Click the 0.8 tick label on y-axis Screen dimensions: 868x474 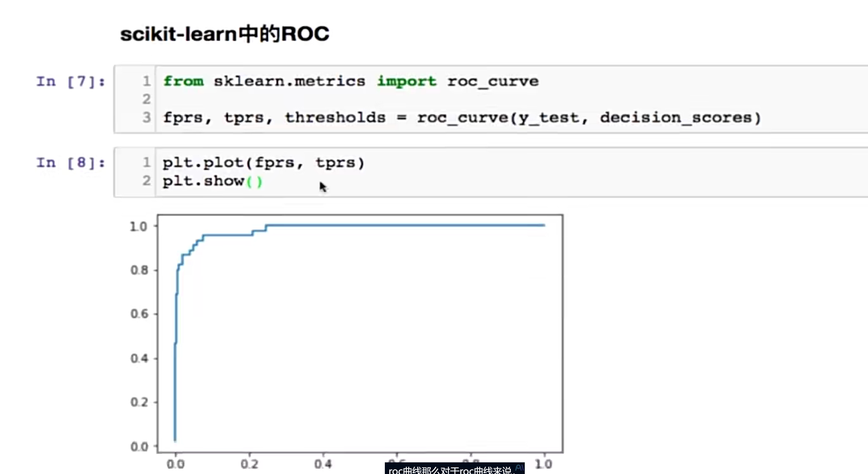[x=139, y=270]
